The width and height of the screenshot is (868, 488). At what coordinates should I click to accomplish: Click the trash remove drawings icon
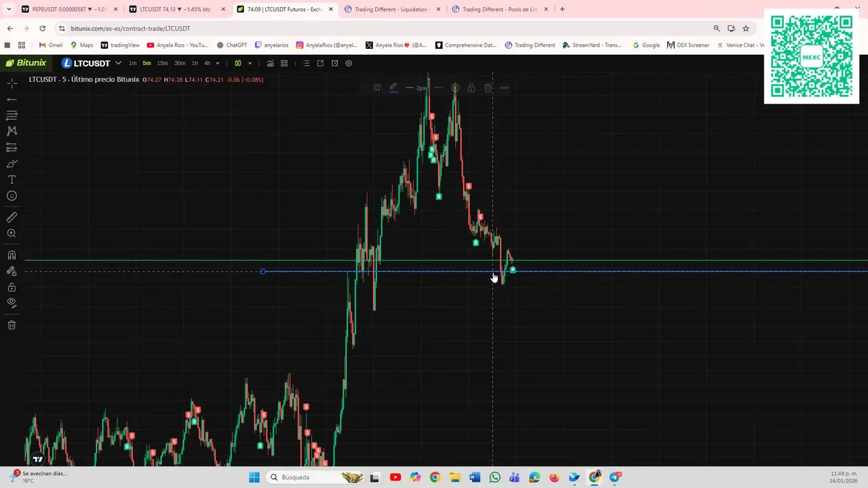click(12, 325)
